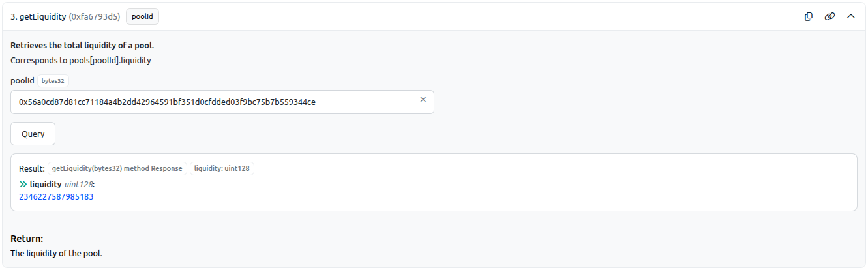
Task: Clear the poolId field with the X
Action: pyautogui.click(x=423, y=100)
